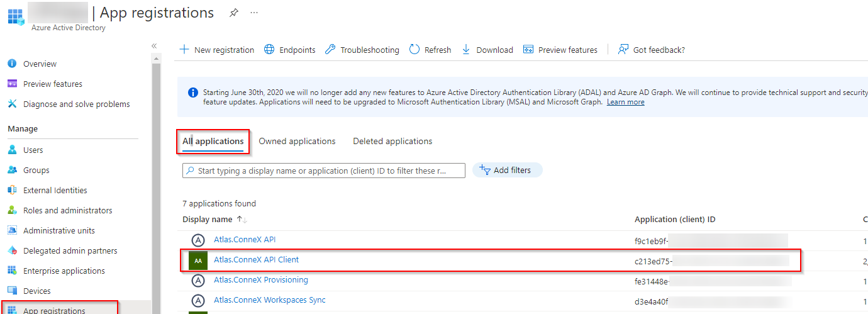Click the Overview info icon
The image size is (868, 314).
[x=12, y=64]
